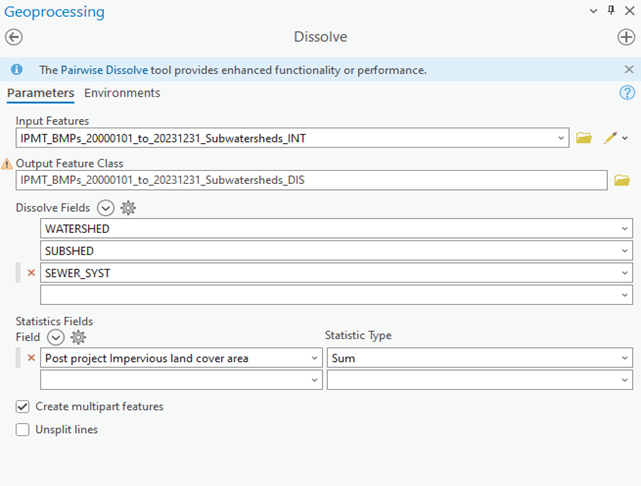641x486 pixels.
Task: Open the Input Features dropdown list
Action: 563,138
